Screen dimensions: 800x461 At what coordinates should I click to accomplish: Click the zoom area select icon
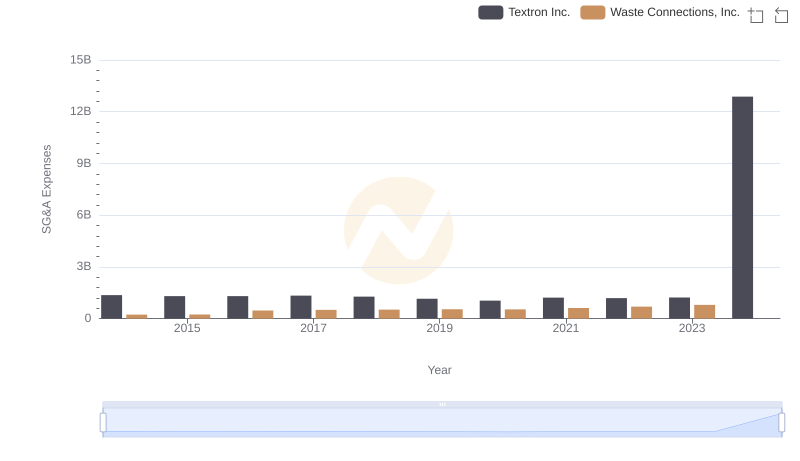pyautogui.click(x=756, y=15)
